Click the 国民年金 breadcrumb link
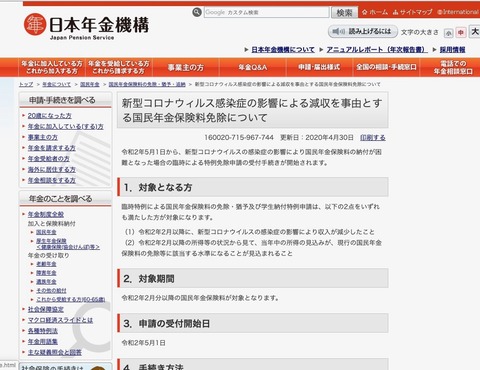The height and width of the screenshot is (370, 480). (90, 84)
